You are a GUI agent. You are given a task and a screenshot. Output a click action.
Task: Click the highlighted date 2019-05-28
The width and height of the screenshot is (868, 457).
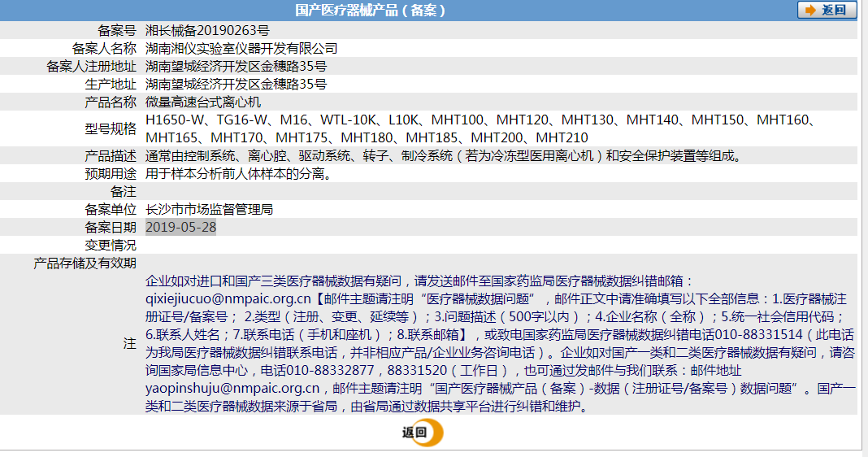[x=181, y=227]
